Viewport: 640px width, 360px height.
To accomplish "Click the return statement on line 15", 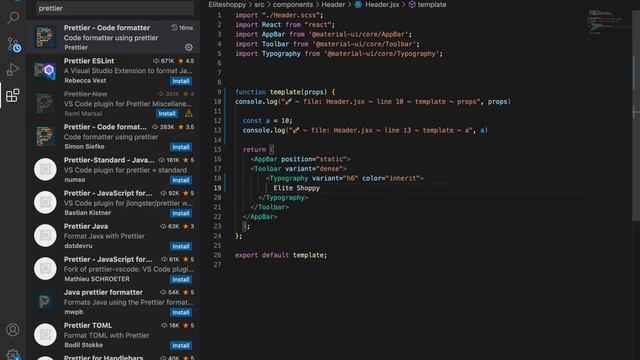I will click(x=258, y=149).
